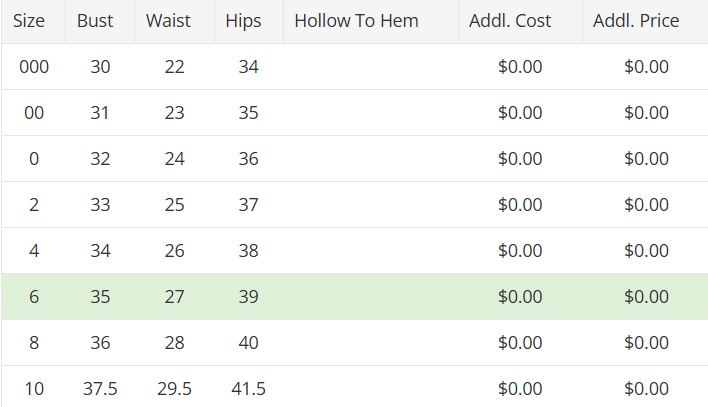
Task: Click Addl. Cost $0.00 in size 000 row
Action: click(x=520, y=67)
